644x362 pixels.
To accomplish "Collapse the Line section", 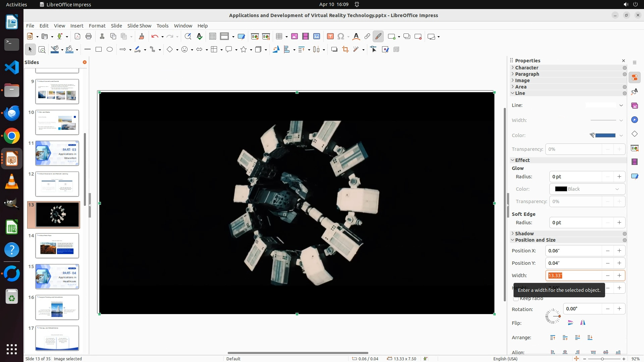I will 520,93.
